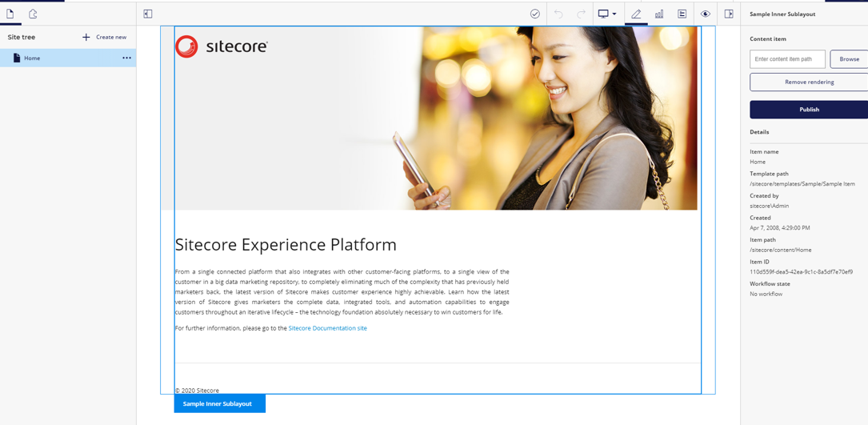The width and height of the screenshot is (868, 425).
Task: Click the item path '/sitecore/content/Home'
Action: pyautogui.click(x=781, y=250)
